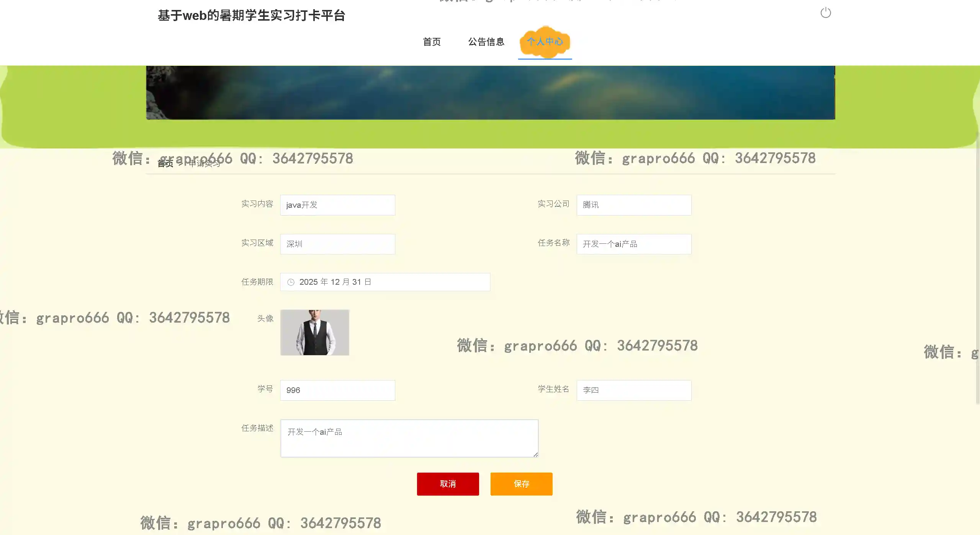Click the ocean banner image

490,93
